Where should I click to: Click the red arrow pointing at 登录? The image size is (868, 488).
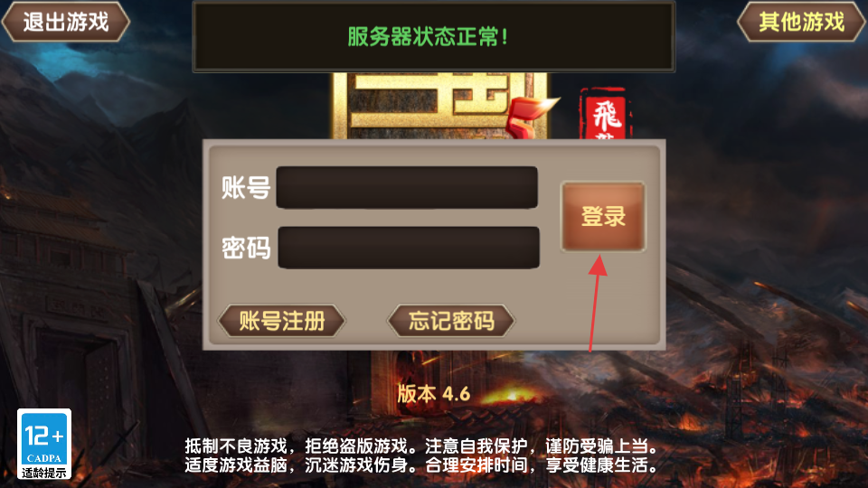coord(596,303)
